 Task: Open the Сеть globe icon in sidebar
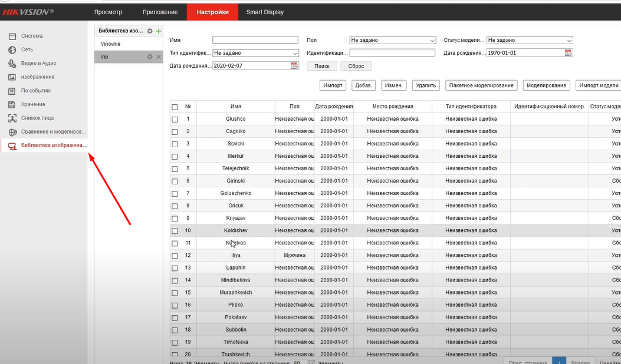point(12,50)
